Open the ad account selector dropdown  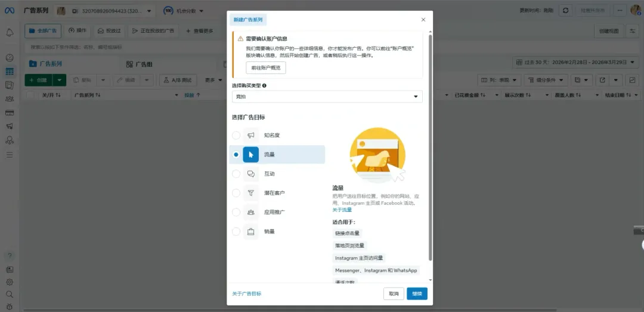coord(104,11)
